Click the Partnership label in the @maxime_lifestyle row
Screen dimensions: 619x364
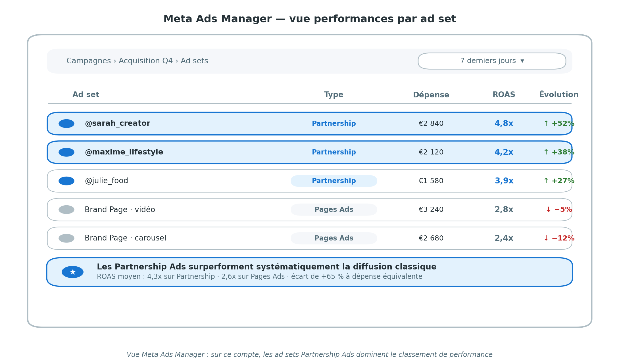coord(334,152)
